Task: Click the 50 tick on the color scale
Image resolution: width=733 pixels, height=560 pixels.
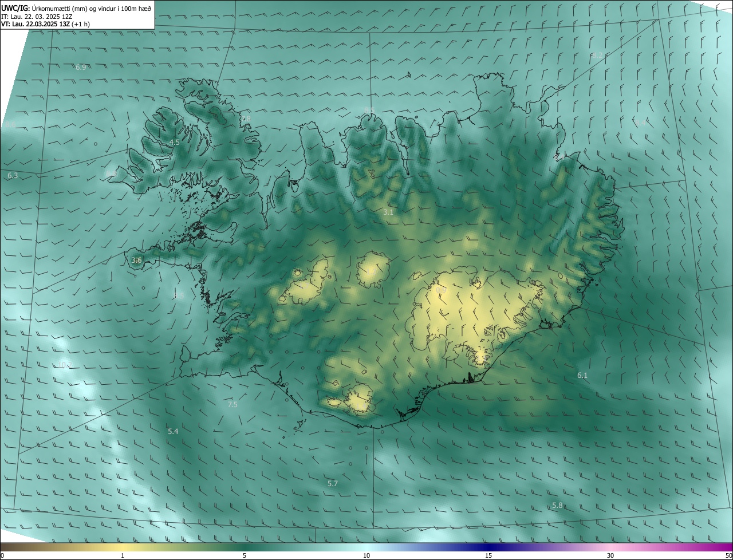Action: coord(728,555)
